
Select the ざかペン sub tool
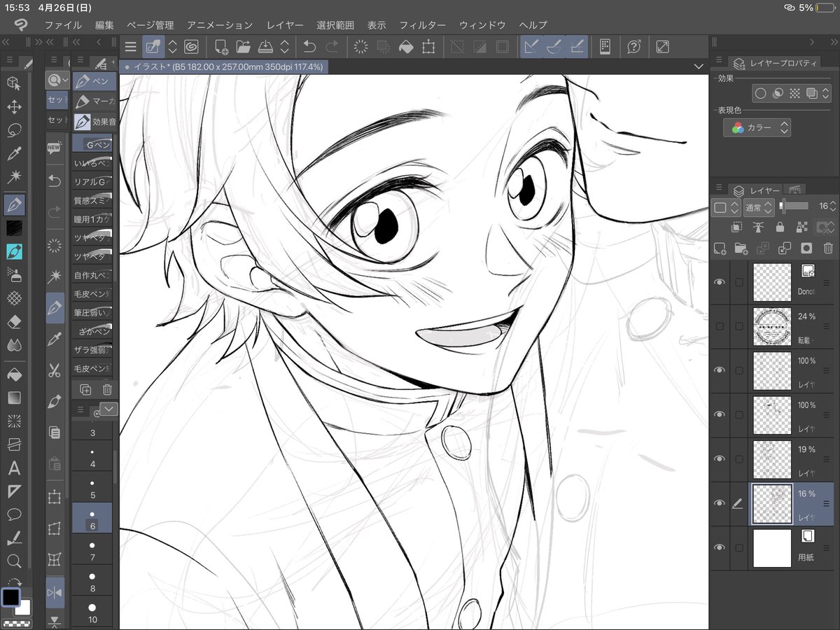tap(92, 330)
